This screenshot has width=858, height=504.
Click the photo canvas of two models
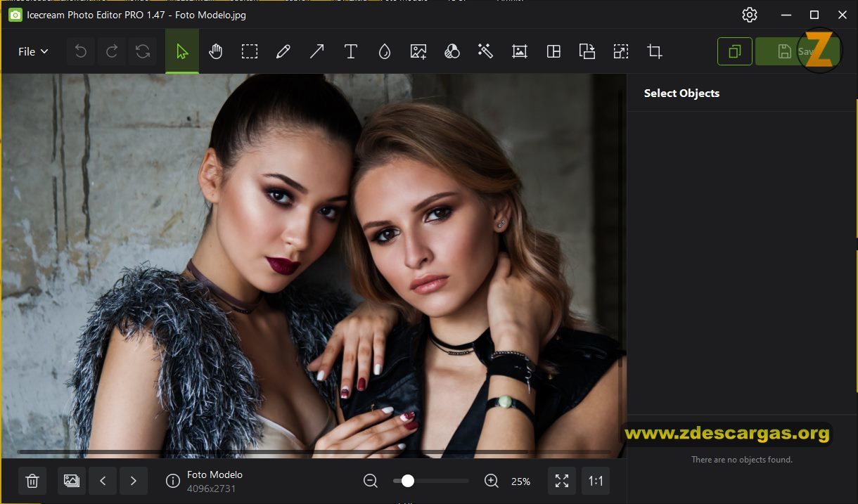[x=313, y=266]
